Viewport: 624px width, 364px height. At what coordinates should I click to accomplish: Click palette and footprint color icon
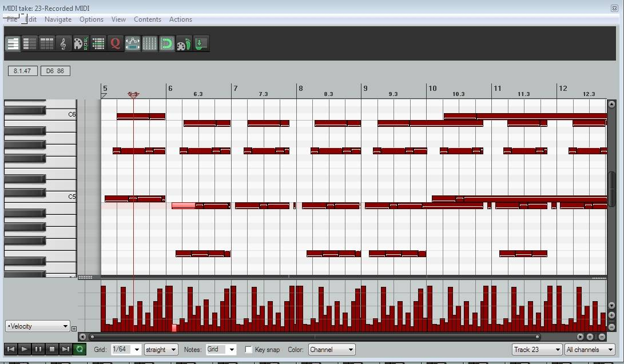coord(184,43)
